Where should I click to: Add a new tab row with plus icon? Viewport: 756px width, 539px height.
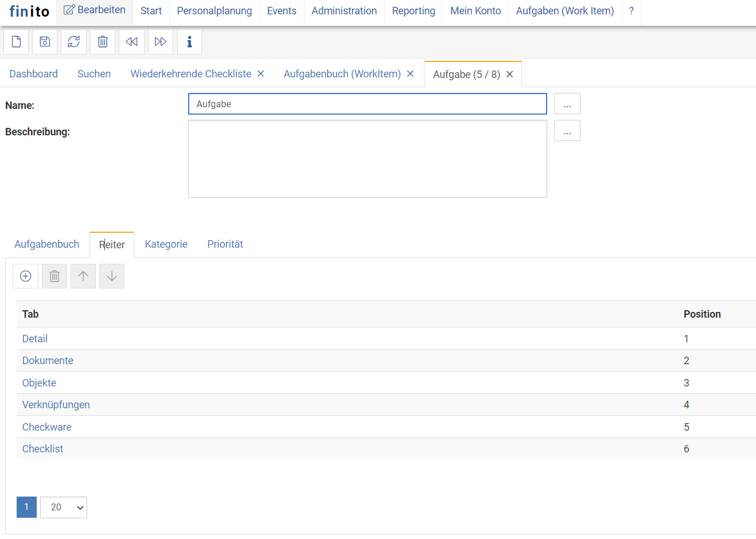point(25,276)
